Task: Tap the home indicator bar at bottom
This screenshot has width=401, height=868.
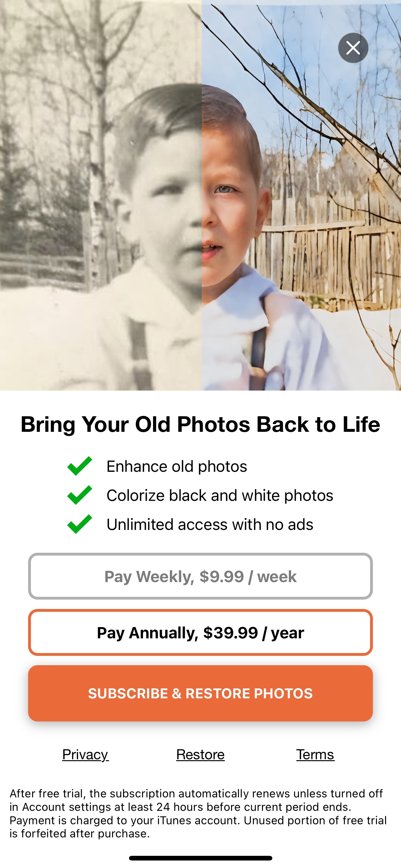Action: pos(200,858)
